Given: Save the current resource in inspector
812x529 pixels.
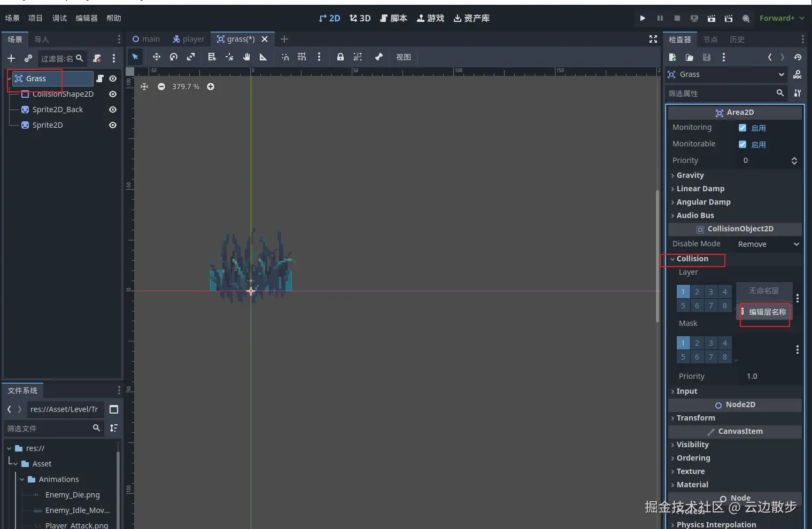Looking at the screenshot, I should click(x=707, y=57).
